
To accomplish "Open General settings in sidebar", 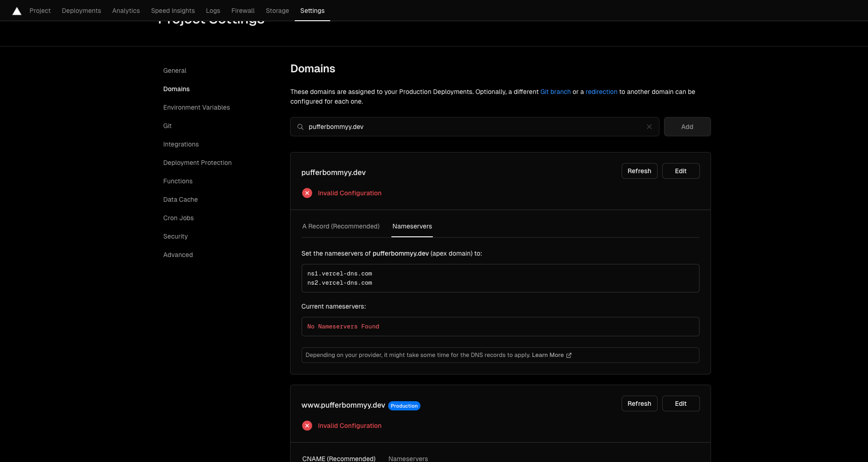I will tap(175, 70).
